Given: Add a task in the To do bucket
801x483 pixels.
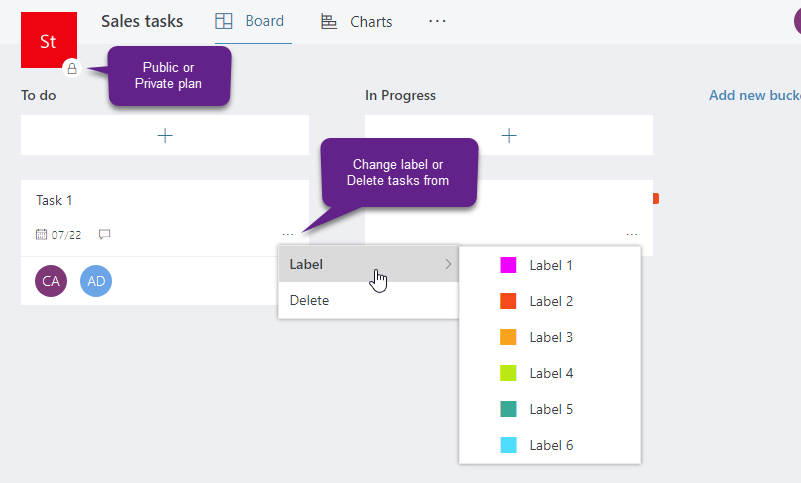Looking at the screenshot, I should [x=164, y=135].
